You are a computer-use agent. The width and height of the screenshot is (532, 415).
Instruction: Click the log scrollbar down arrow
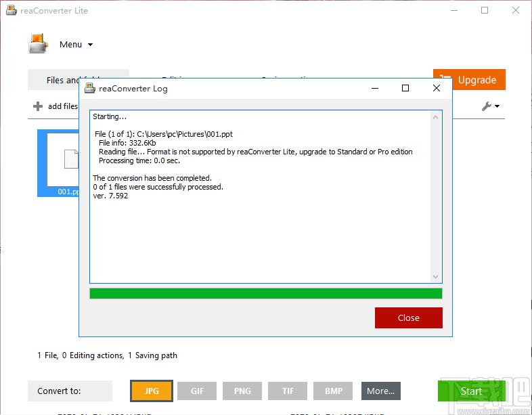pos(436,277)
